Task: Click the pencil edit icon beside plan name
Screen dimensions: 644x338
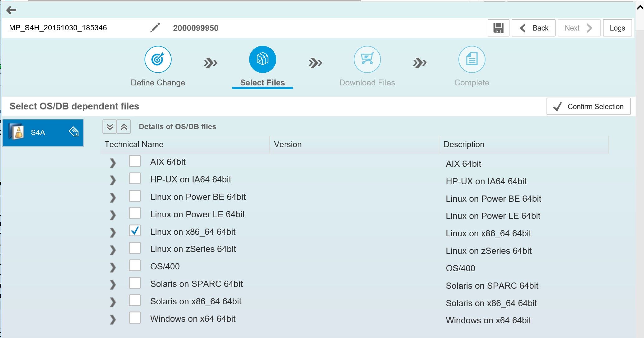Action: (x=155, y=28)
